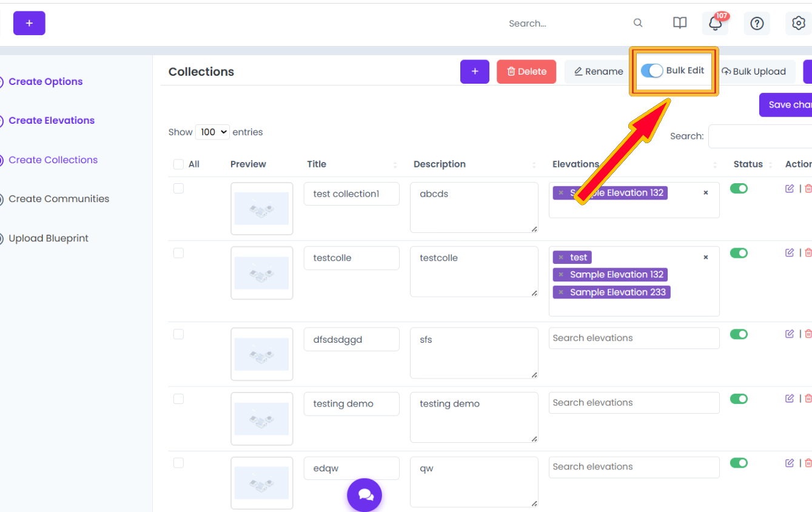This screenshot has width=812, height=512.
Task: Open elevations search for dfsdsdggd row
Action: coord(634,338)
